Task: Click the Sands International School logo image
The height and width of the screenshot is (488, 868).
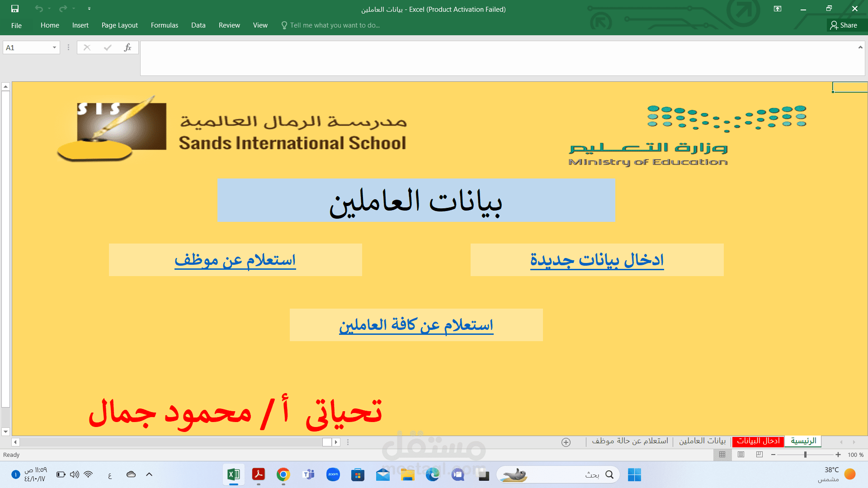Action: (232, 129)
